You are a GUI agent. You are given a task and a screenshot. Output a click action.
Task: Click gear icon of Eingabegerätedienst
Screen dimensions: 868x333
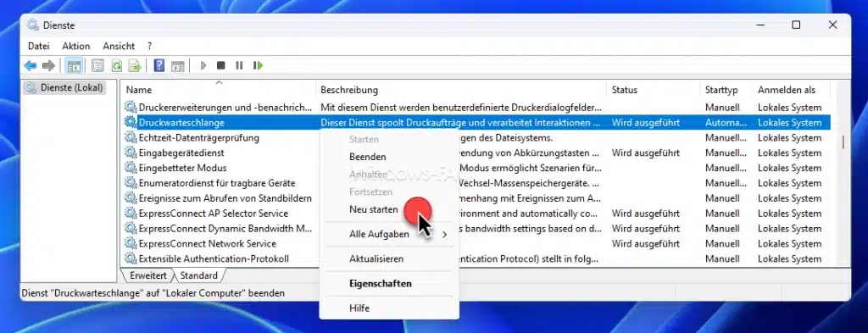131,153
